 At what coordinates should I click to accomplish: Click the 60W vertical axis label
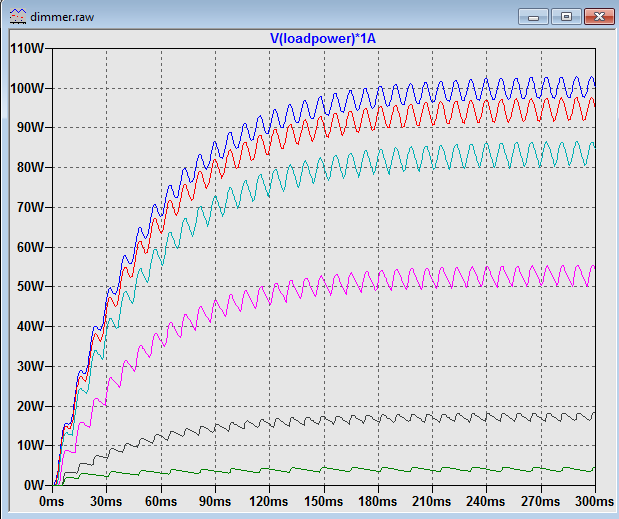(31, 247)
